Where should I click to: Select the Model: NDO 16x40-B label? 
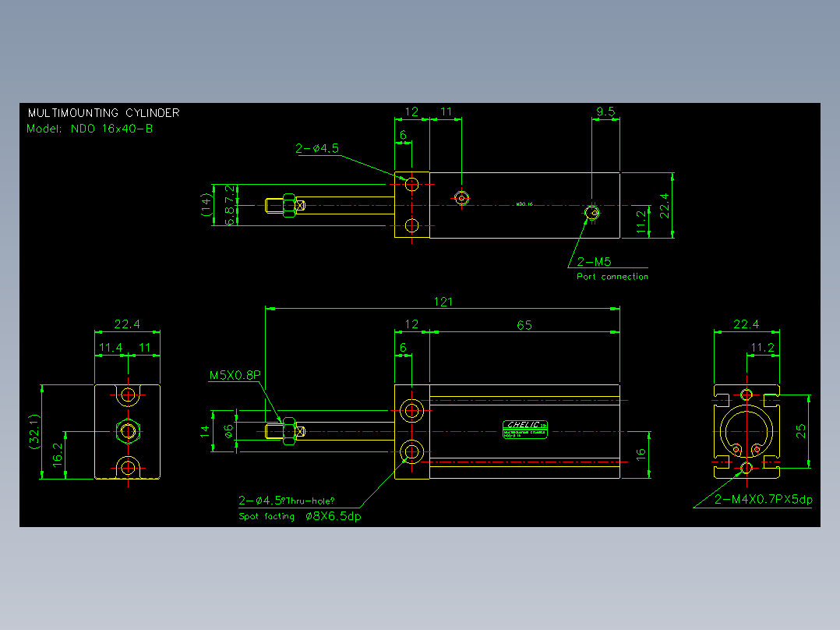[x=90, y=129]
